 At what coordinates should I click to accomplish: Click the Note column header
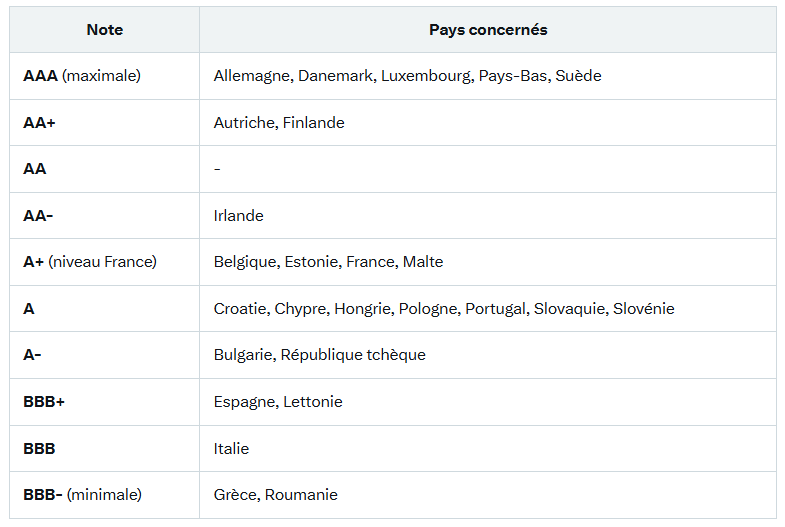(105, 30)
